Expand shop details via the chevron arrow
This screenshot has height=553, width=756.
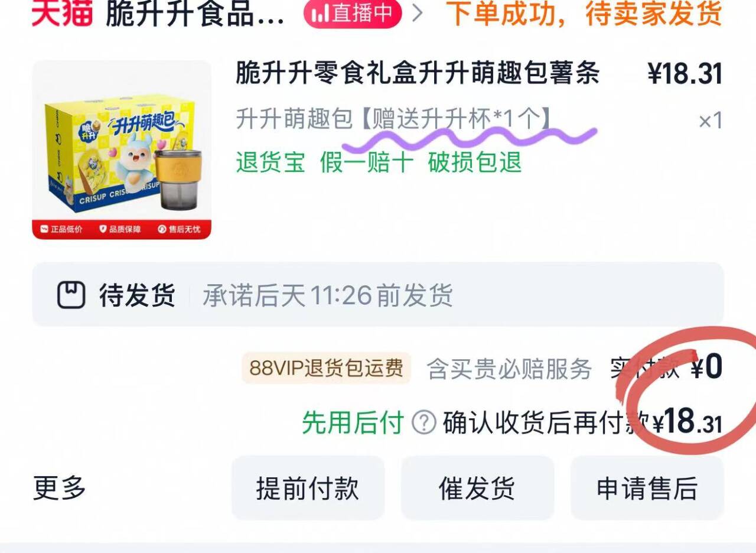coord(418,14)
